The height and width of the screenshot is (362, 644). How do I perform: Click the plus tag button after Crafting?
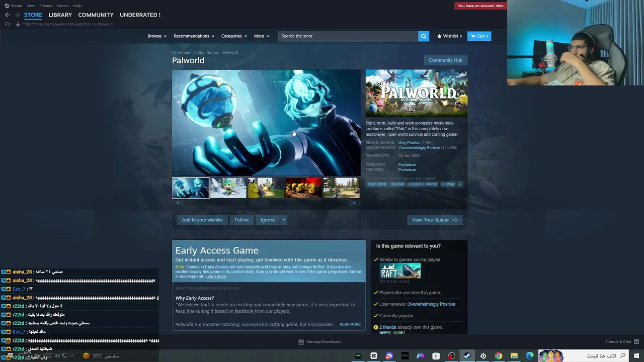(459, 184)
